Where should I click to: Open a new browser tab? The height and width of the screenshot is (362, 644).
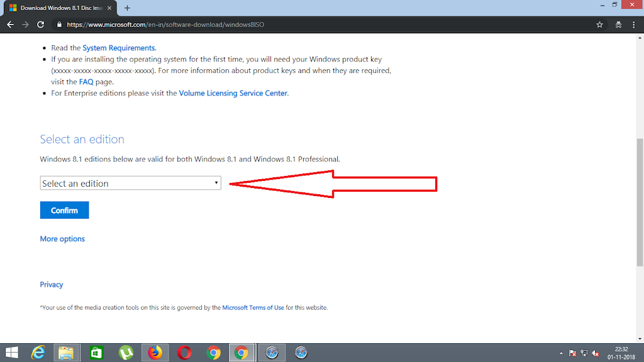tap(127, 8)
